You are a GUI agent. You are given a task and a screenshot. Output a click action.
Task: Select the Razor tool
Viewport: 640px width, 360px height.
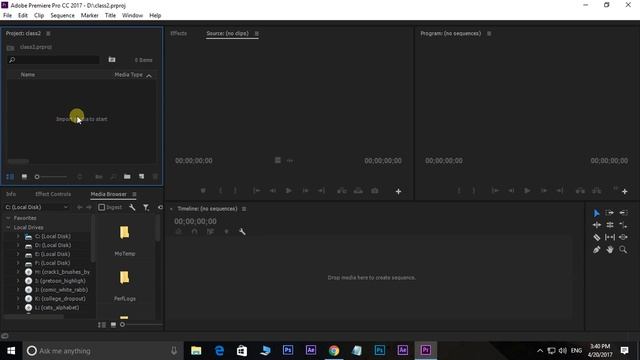[597, 237]
